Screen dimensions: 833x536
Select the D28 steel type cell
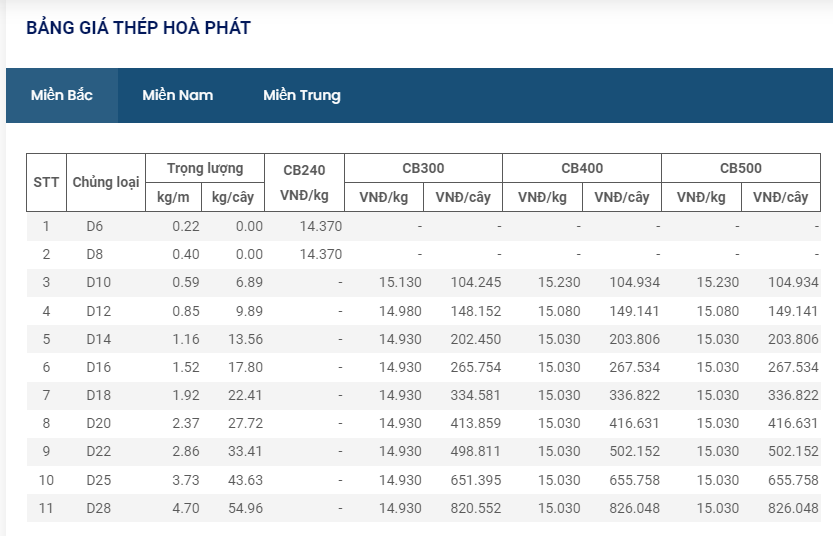[x=98, y=508]
